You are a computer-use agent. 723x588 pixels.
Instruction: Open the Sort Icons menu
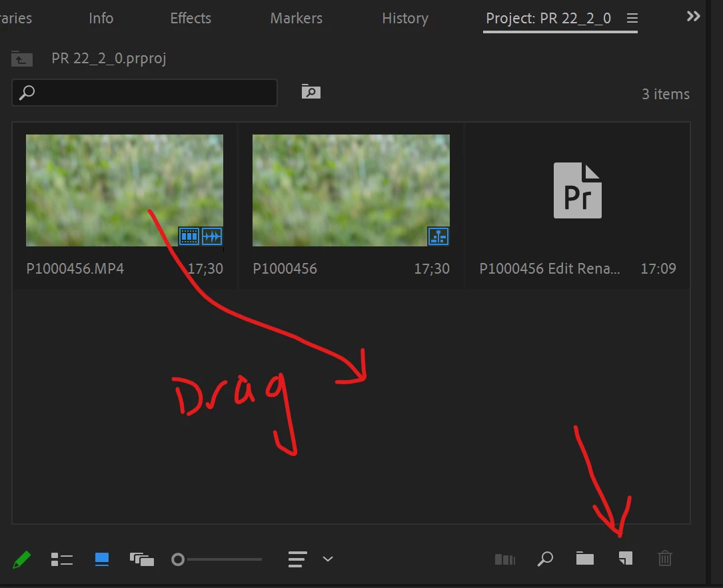pos(297,559)
